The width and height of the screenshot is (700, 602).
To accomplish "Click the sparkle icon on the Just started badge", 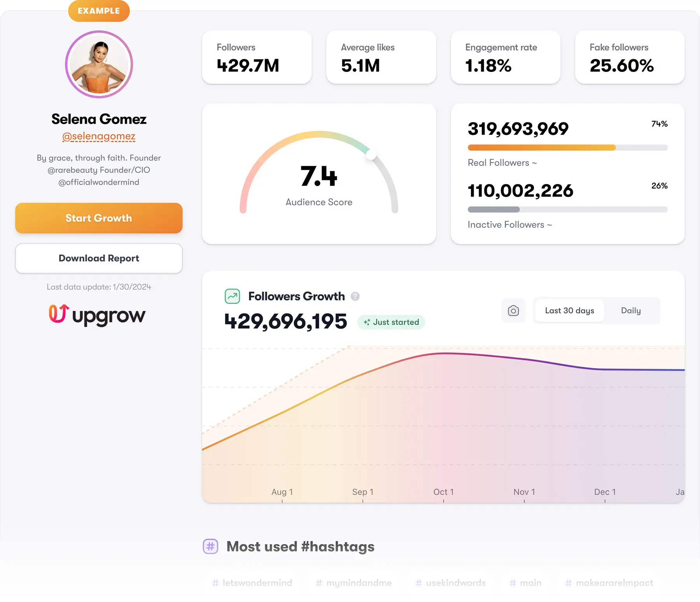I will click(367, 322).
